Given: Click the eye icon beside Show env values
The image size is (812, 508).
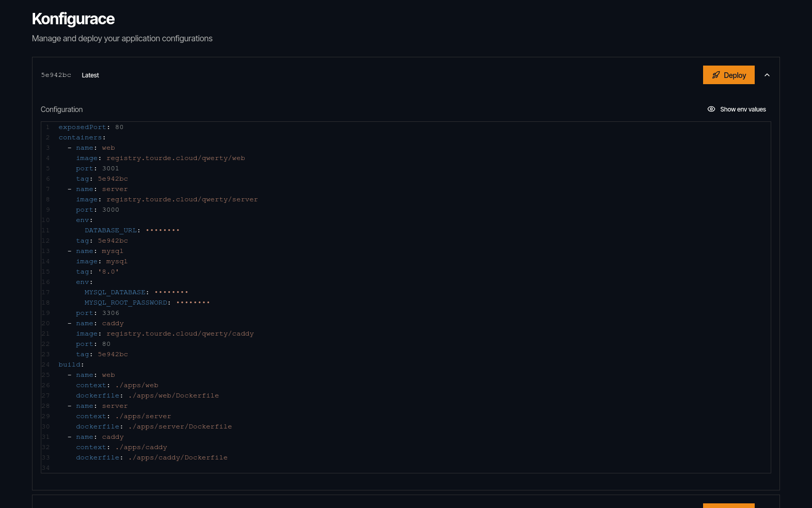Looking at the screenshot, I should 711,109.
